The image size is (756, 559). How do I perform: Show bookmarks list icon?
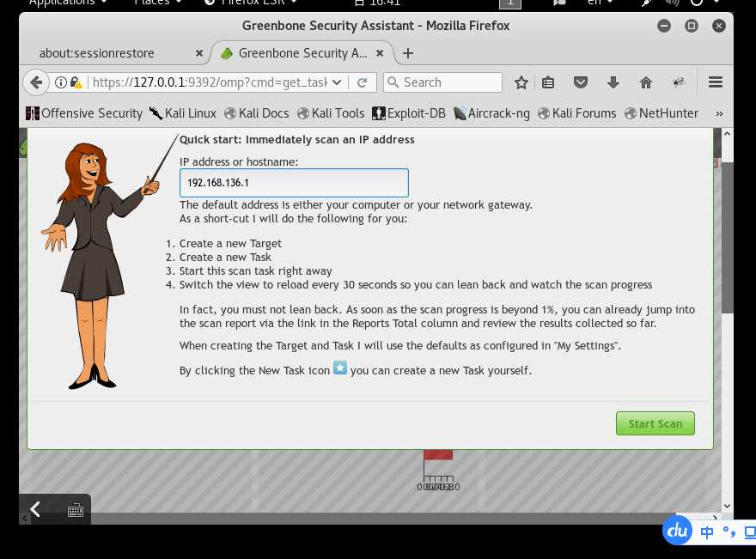[x=548, y=82]
